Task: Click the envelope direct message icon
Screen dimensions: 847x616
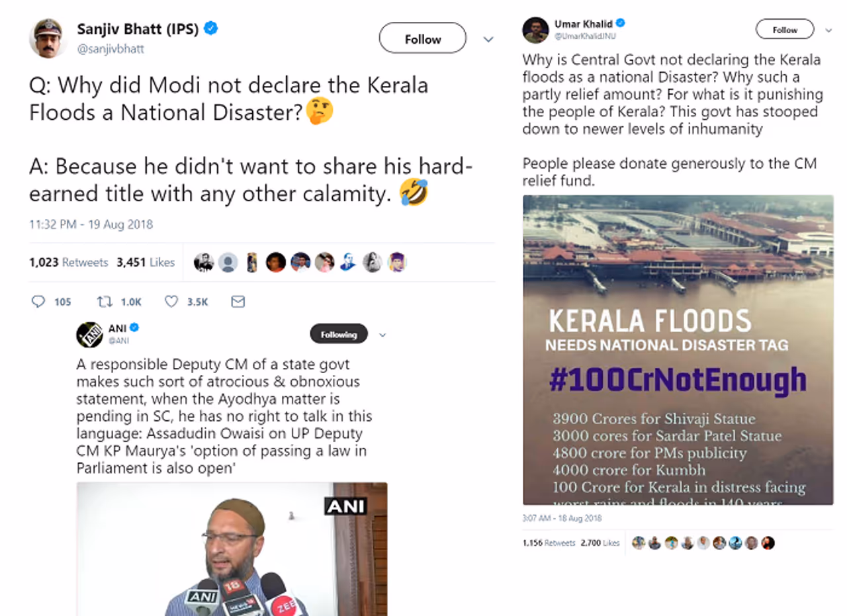Action: click(x=238, y=302)
